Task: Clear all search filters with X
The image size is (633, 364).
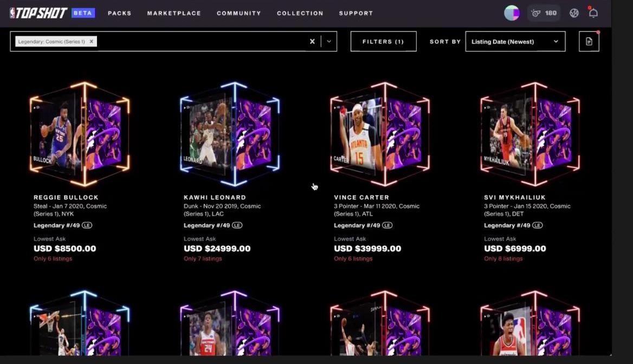Action: coord(312,41)
